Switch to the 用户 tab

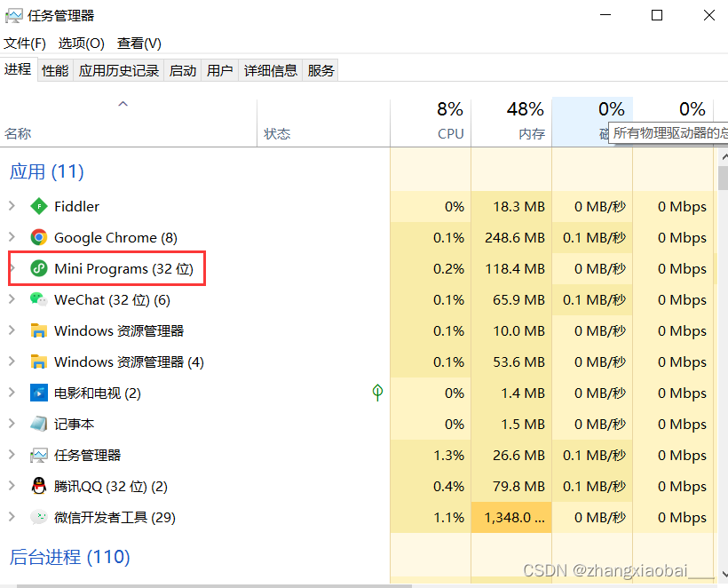click(219, 70)
